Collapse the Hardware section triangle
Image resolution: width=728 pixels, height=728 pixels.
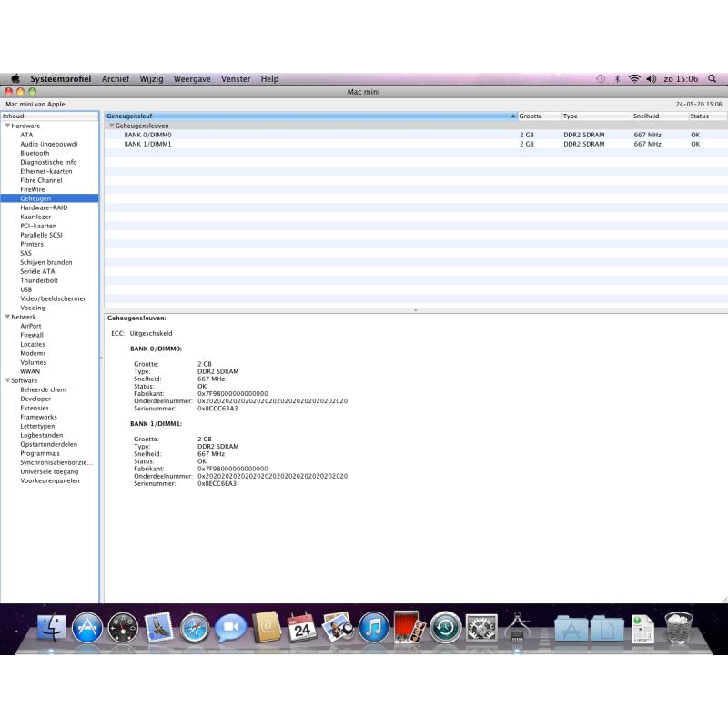pyautogui.click(x=7, y=126)
